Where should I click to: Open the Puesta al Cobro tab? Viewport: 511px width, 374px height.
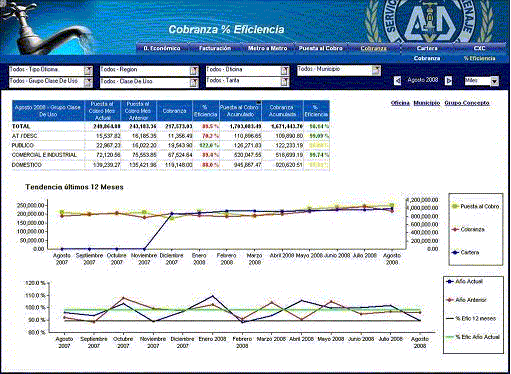point(321,48)
